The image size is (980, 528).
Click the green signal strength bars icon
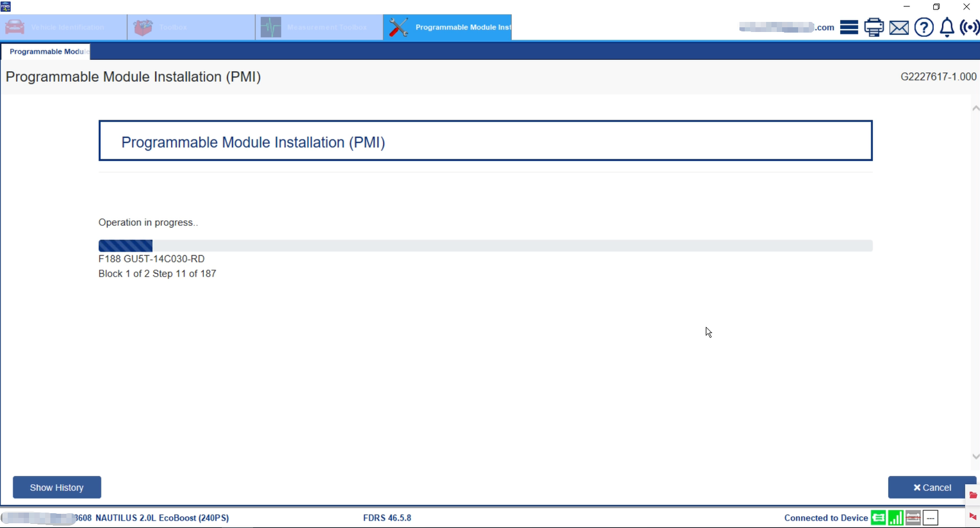(x=896, y=518)
